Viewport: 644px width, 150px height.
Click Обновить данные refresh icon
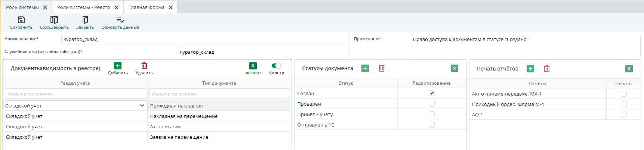120,20
